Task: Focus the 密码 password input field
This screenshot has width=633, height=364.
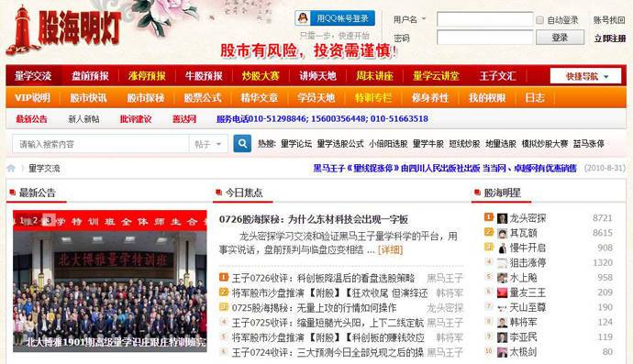Action: pyautogui.click(x=485, y=38)
